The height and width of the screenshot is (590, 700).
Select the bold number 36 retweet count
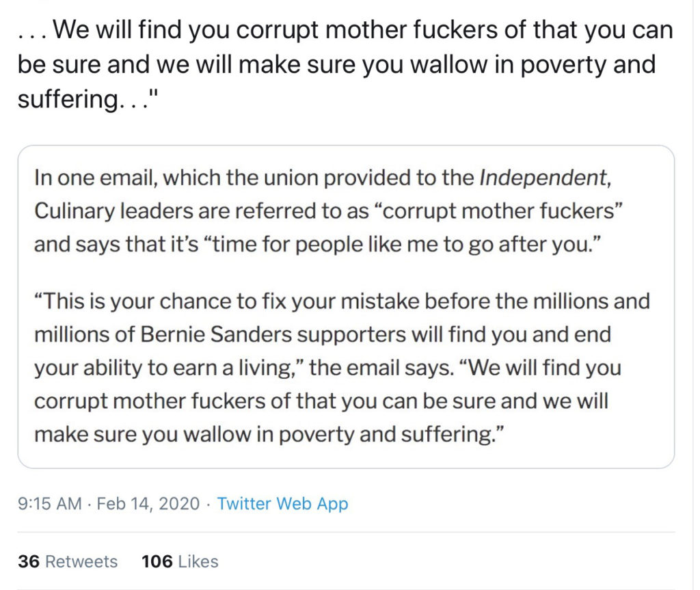pyautogui.click(x=29, y=561)
